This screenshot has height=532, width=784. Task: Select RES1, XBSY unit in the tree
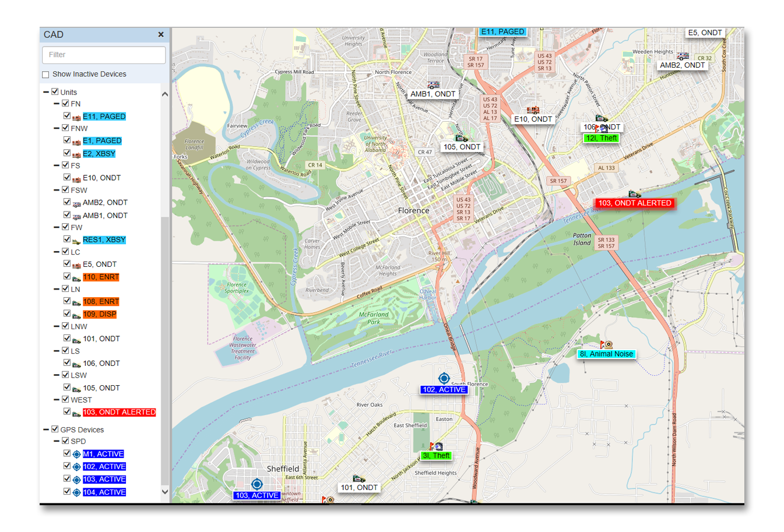pos(104,239)
